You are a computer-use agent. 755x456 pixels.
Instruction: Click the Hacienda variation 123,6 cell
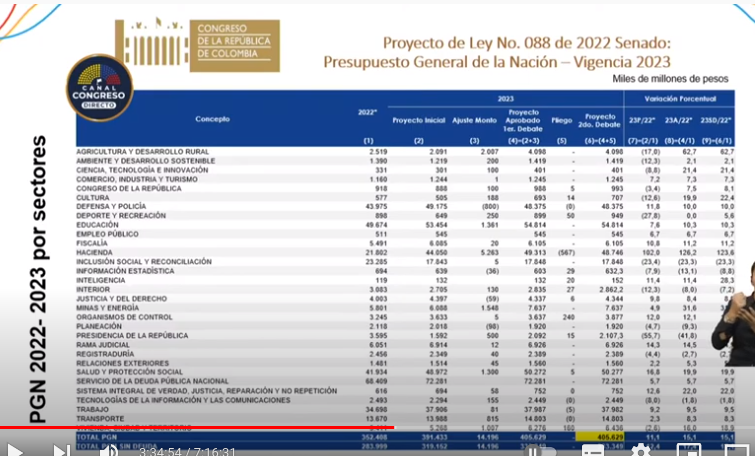pos(724,252)
